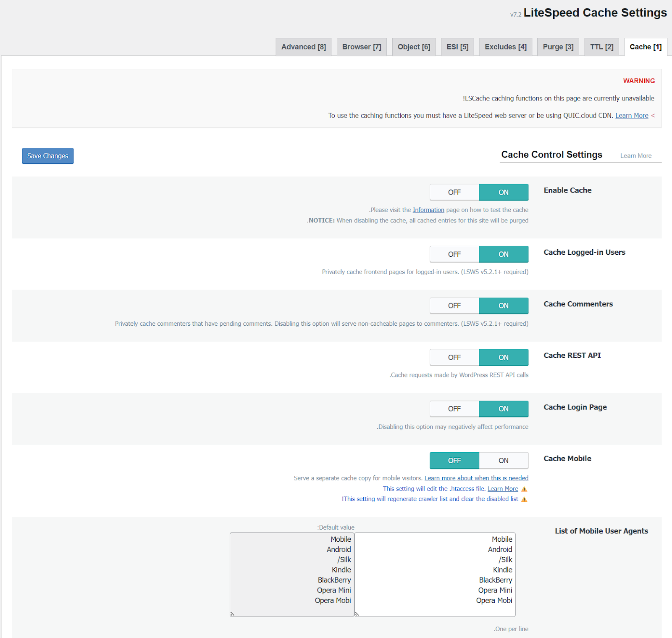672x638 pixels.
Task: Enable Cache Mobile with the ON button
Action: click(x=503, y=461)
